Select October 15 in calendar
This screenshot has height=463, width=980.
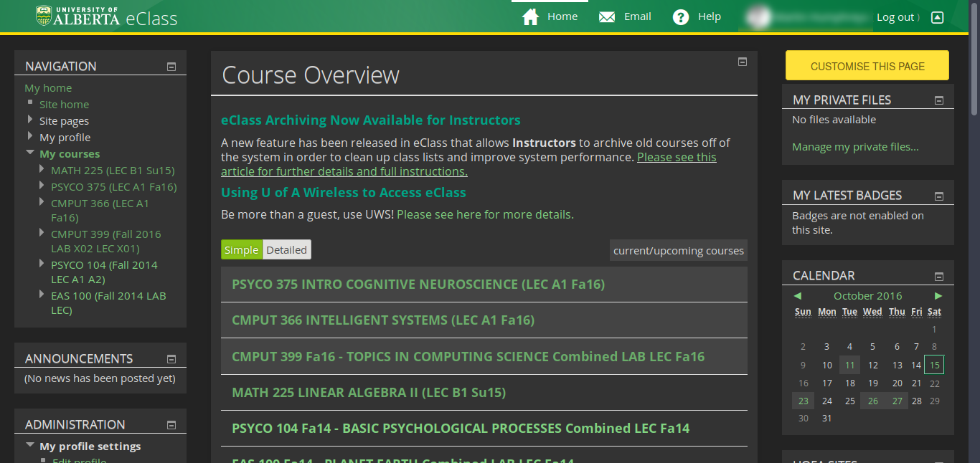coord(934,365)
